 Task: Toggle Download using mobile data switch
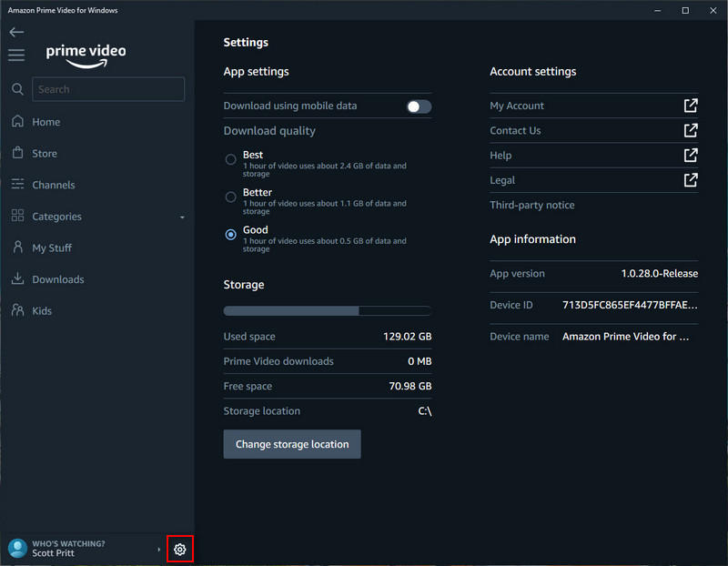[x=419, y=106]
